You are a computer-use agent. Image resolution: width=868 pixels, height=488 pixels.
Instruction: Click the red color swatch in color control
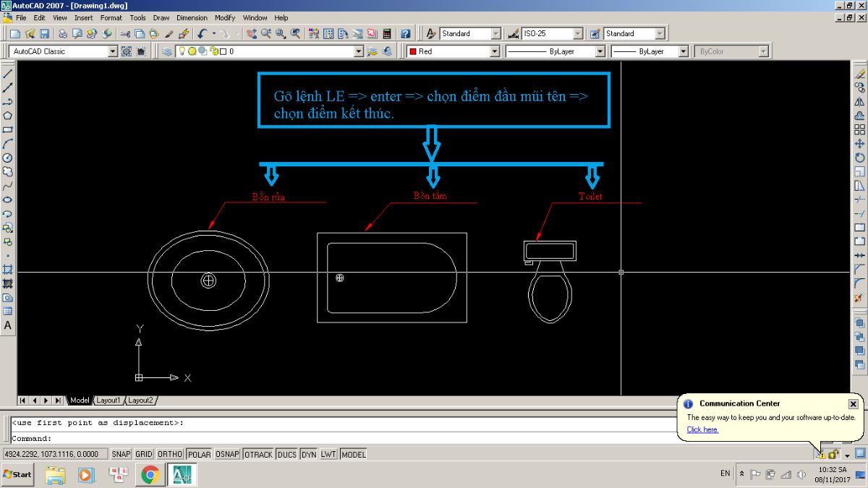(x=412, y=51)
